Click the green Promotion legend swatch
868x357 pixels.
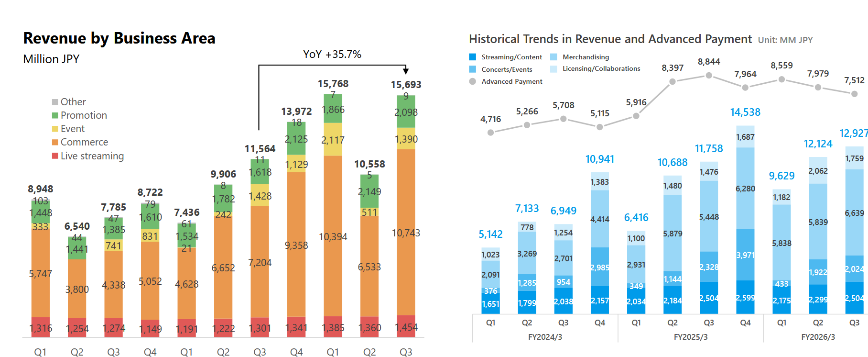click(x=55, y=115)
